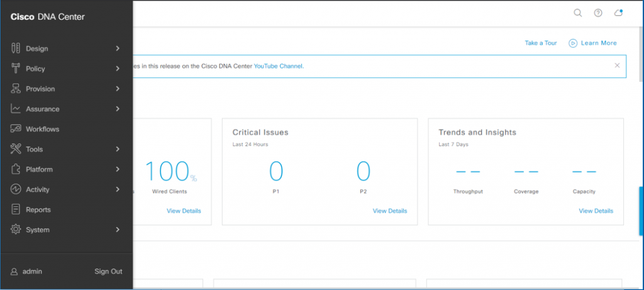
Task: Click the page vertical scrollbar
Action: pyautogui.click(x=641, y=53)
